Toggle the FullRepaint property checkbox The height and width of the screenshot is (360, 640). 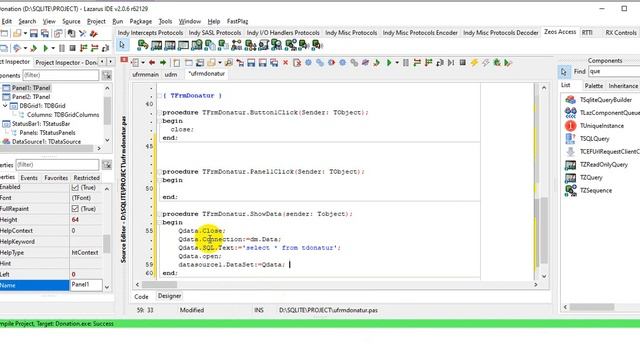pos(75,209)
